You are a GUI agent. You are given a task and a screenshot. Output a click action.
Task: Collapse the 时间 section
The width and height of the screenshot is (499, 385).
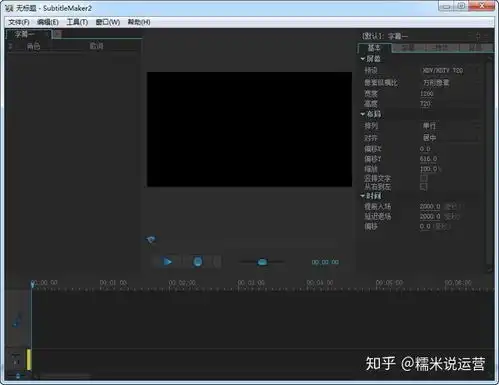pyautogui.click(x=363, y=196)
